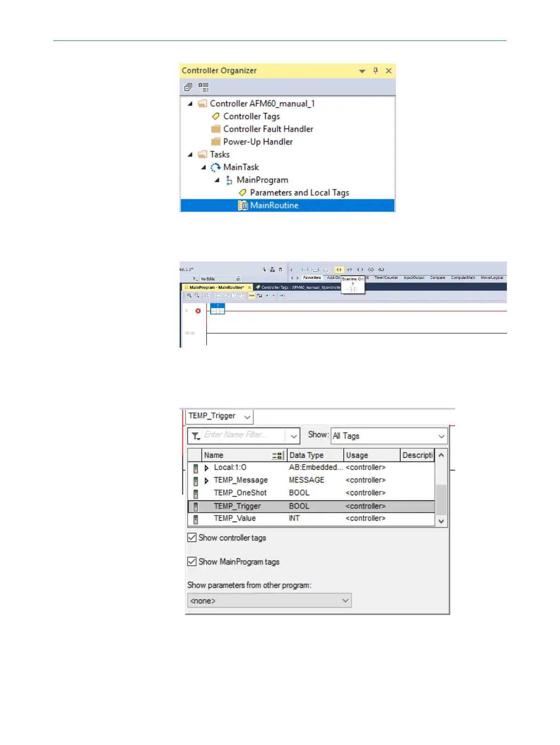
Task: Select the TEMP_Value tag row
Action: point(311,519)
